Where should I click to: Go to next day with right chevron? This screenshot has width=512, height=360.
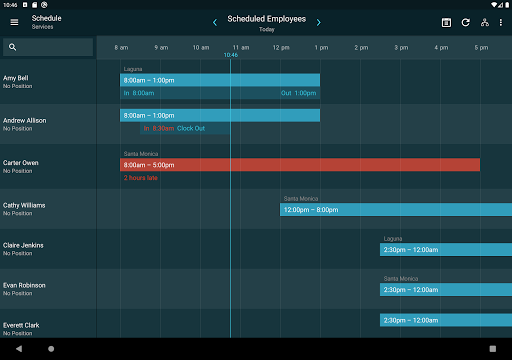coord(319,22)
